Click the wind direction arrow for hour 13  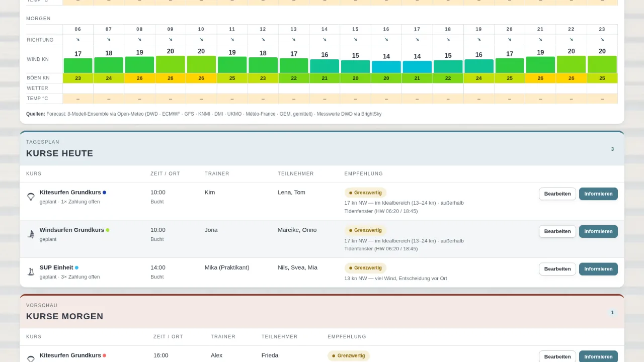(294, 39)
